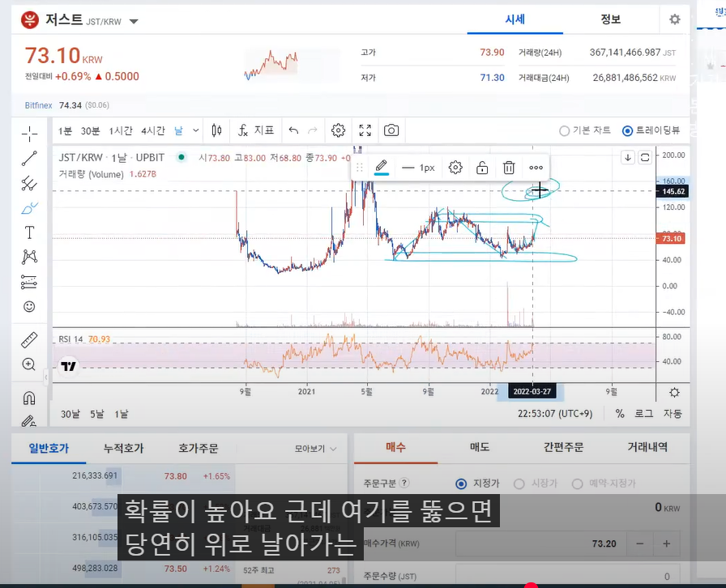Redo the chart action
This screenshot has width=726, height=588.
point(313,130)
